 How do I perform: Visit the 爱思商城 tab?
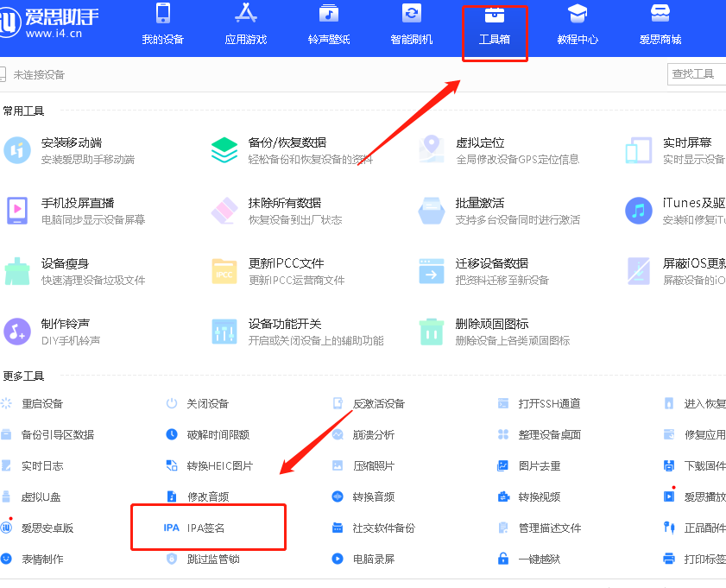pyautogui.click(x=660, y=24)
